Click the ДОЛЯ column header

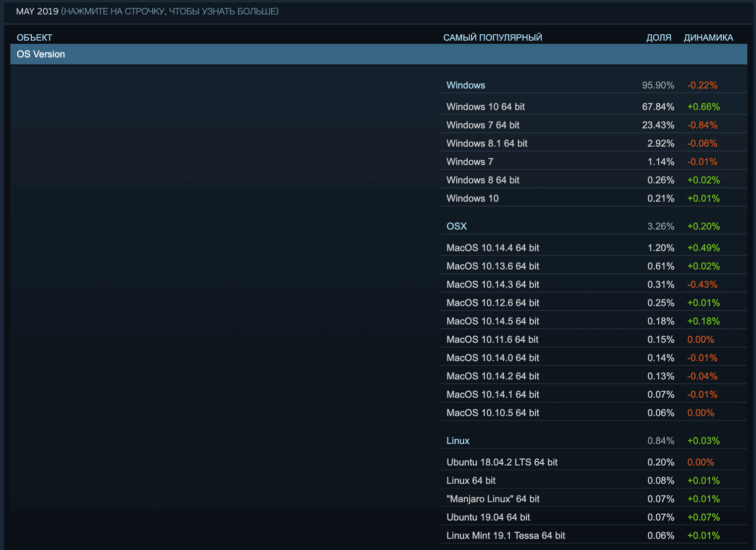[659, 37]
